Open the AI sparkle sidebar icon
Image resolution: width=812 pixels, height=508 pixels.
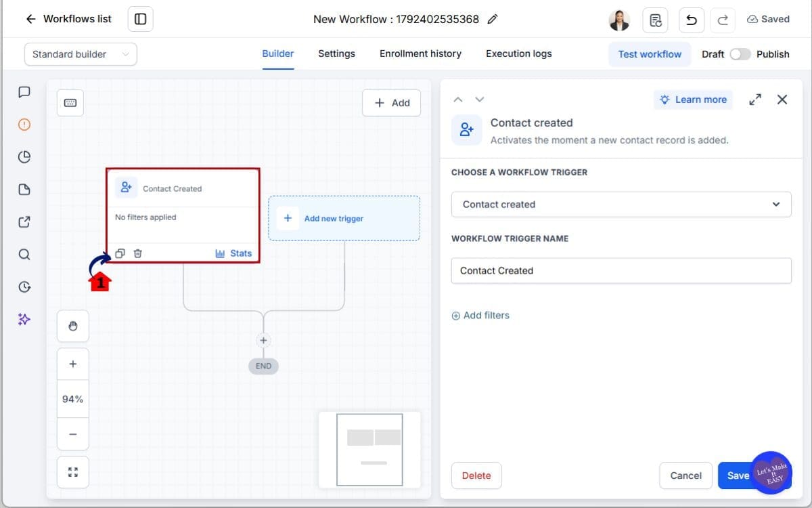[24, 319]
